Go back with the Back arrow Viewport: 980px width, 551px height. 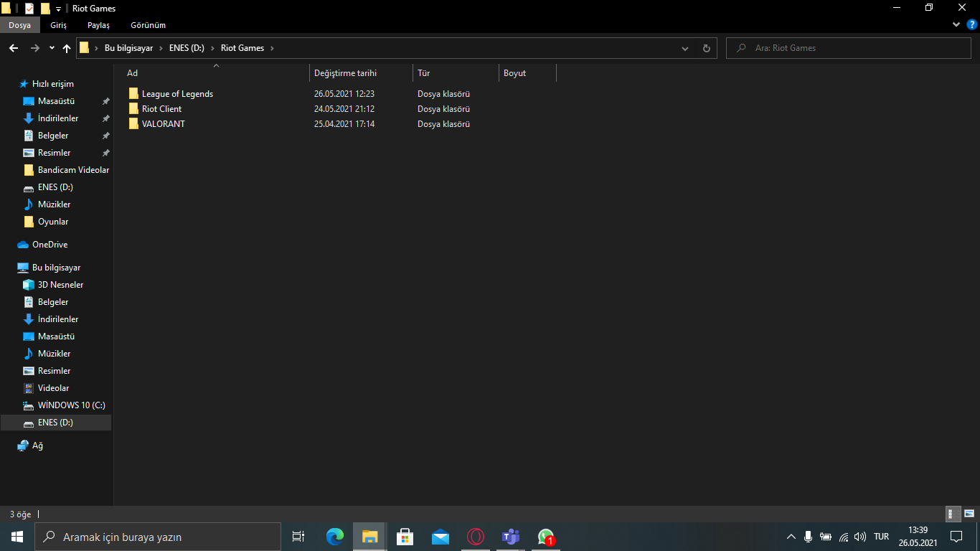pyautogui.click(x=13, y=48)
